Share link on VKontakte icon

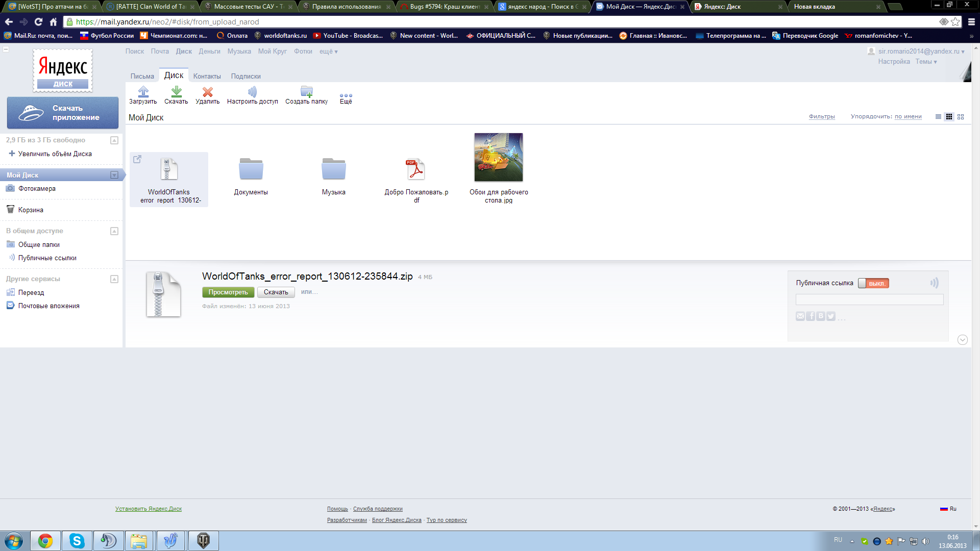(x=821, y=316)
